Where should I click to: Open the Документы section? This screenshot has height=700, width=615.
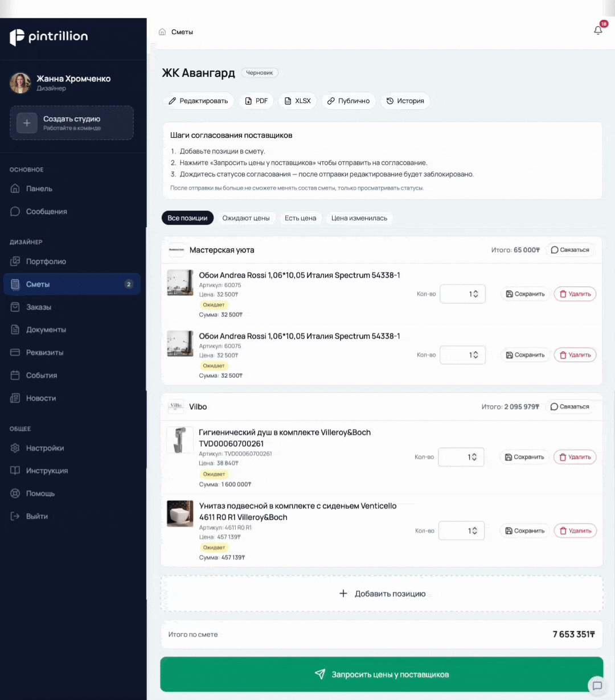(x=46, y=330)
